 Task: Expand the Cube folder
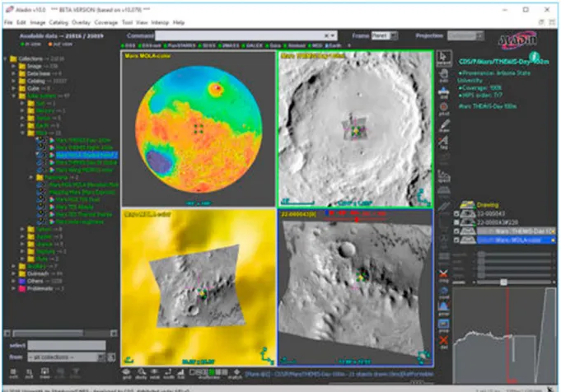[x=14, y=88]
